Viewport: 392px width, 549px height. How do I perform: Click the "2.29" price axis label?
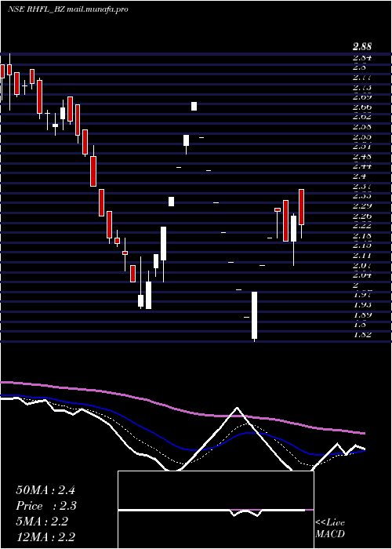tap(362, 205)
